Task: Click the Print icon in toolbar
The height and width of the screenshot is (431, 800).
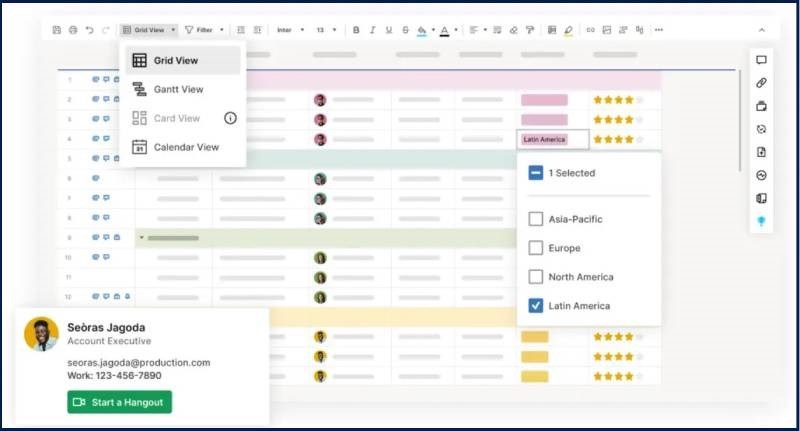Action: [73, 30]
